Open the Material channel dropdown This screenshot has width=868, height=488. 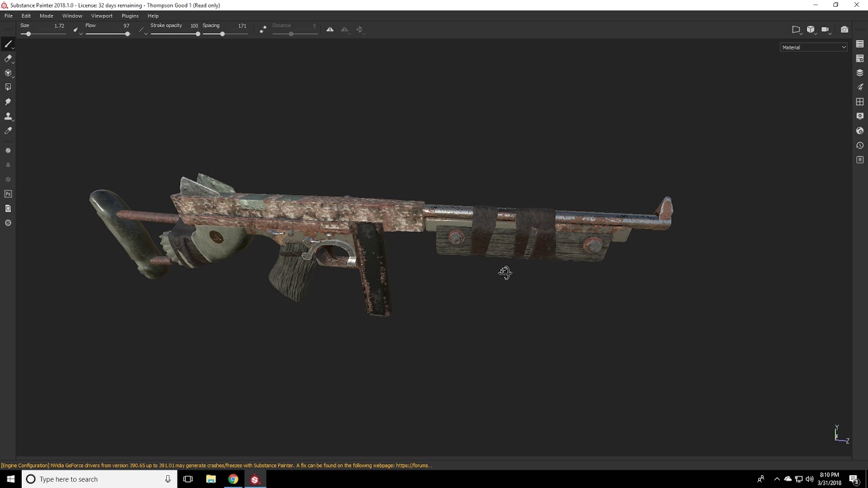tap(814, 47)
